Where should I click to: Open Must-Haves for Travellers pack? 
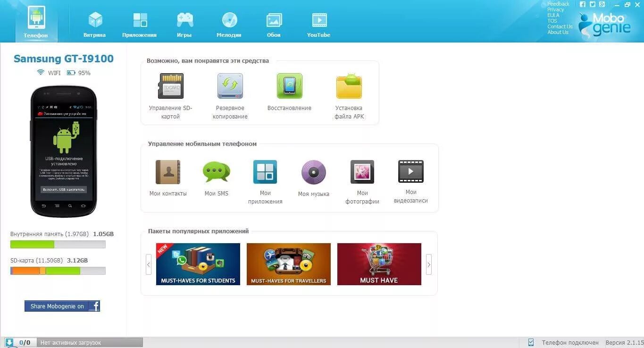coord(289,264)
